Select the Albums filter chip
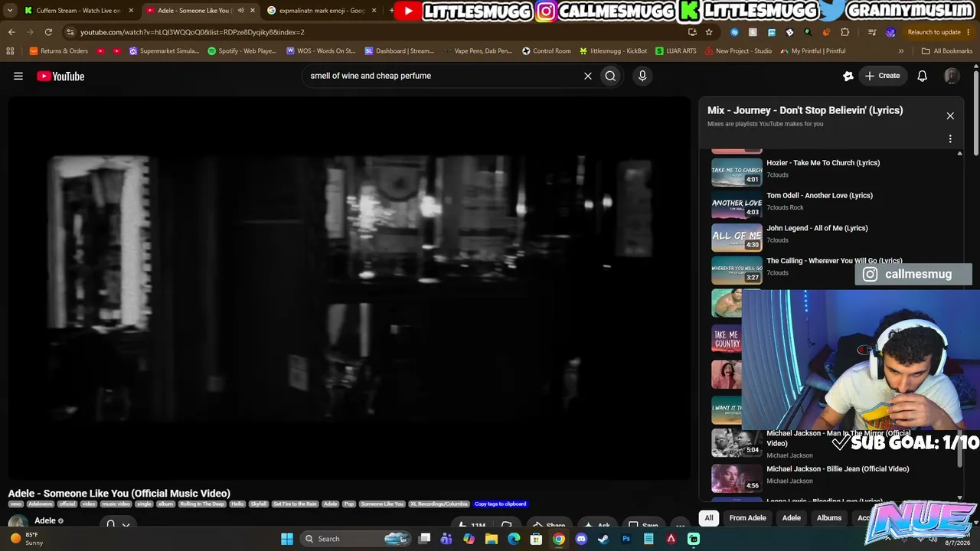Image resolution: width=980 pixels, height=551 pixels. point(829,518)
